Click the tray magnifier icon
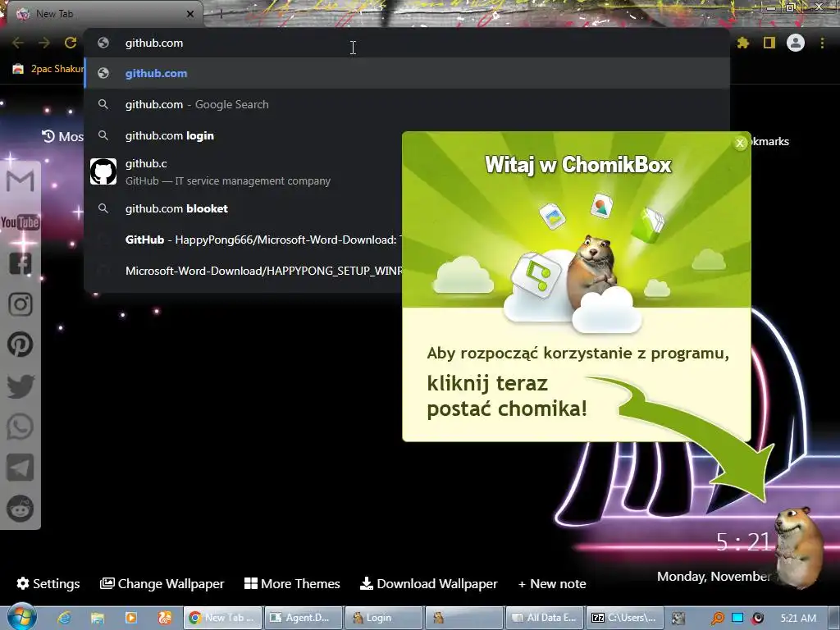This screenshot has width=840, height=630. [717, 619]
